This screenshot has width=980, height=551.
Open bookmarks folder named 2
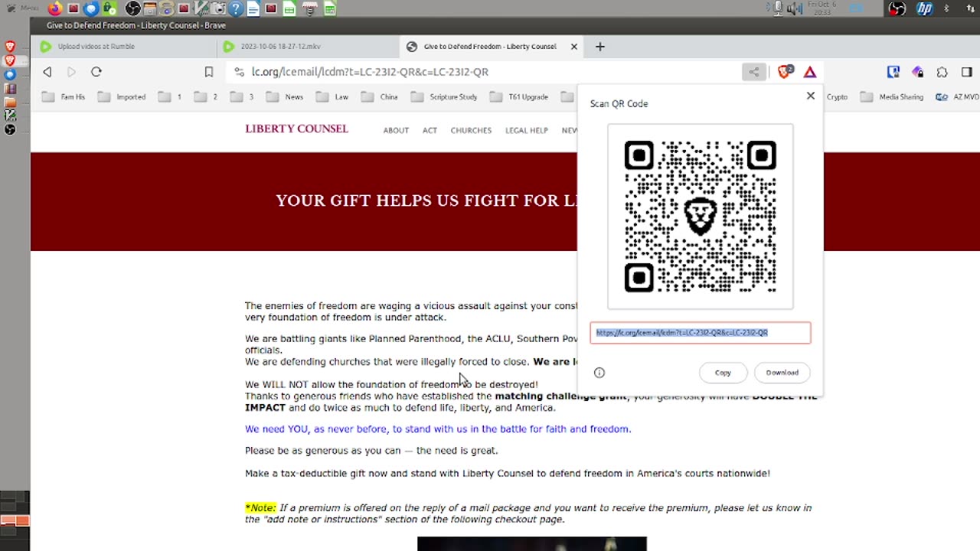tap(206, 97)
